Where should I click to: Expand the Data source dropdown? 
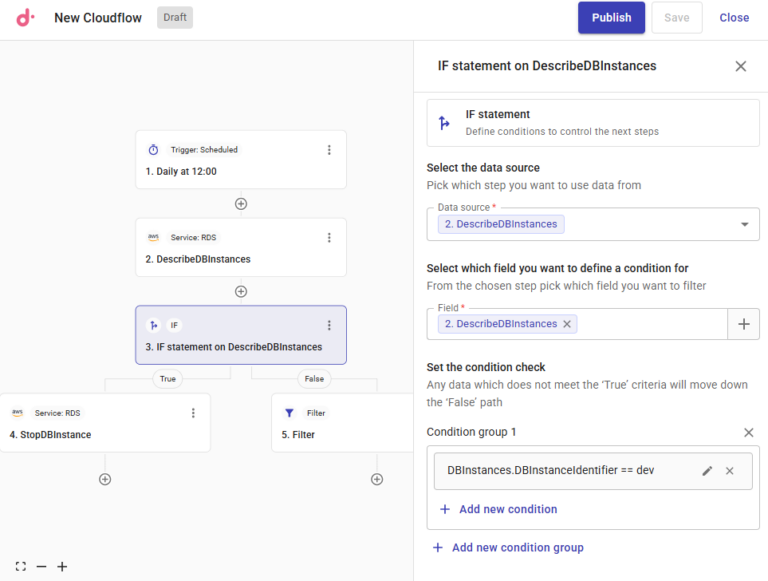744,224
